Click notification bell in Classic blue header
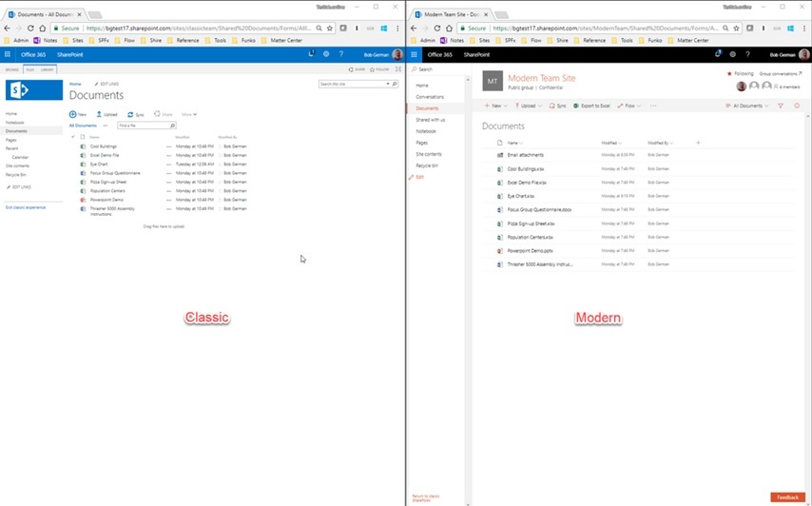This screenshot has height=506, width=812. click(311, 53)
